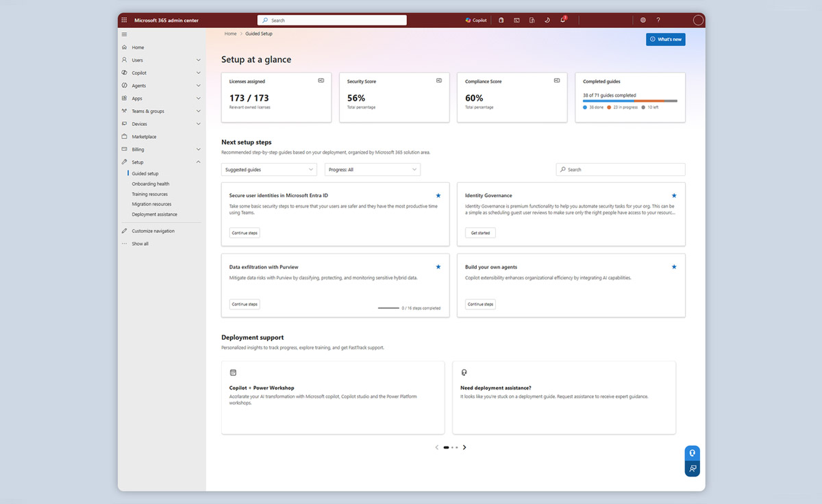822x504 pixels.
Task: Click the 0 / 16 steps progress bar
Action: pyautogui.click(x=388, y=308)
